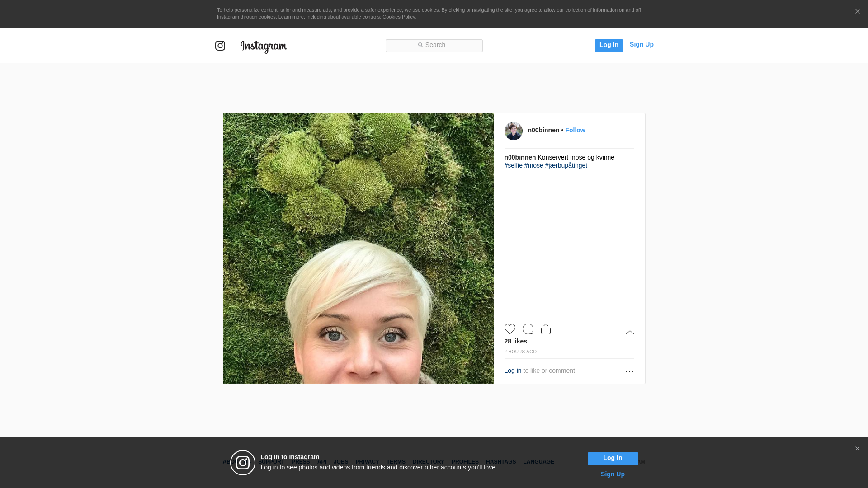868x488 pixels.
Task: Click the share post icon
Action: pos(546,329)
